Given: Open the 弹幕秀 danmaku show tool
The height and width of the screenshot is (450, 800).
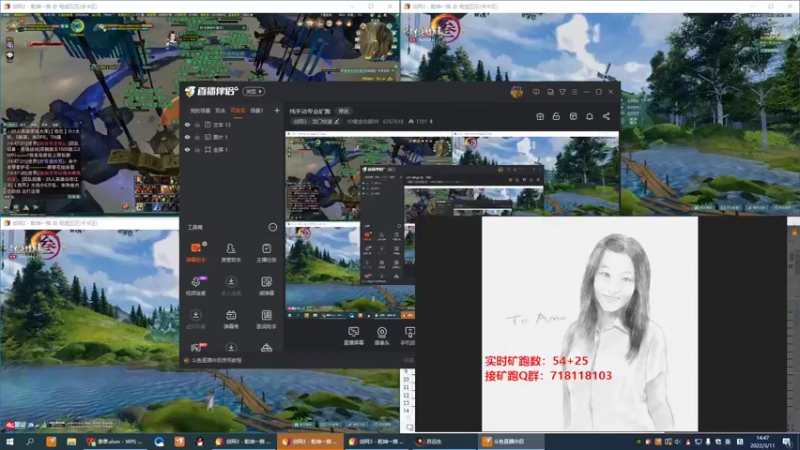Looking at the screenshot, I should (x=231, y=319).
